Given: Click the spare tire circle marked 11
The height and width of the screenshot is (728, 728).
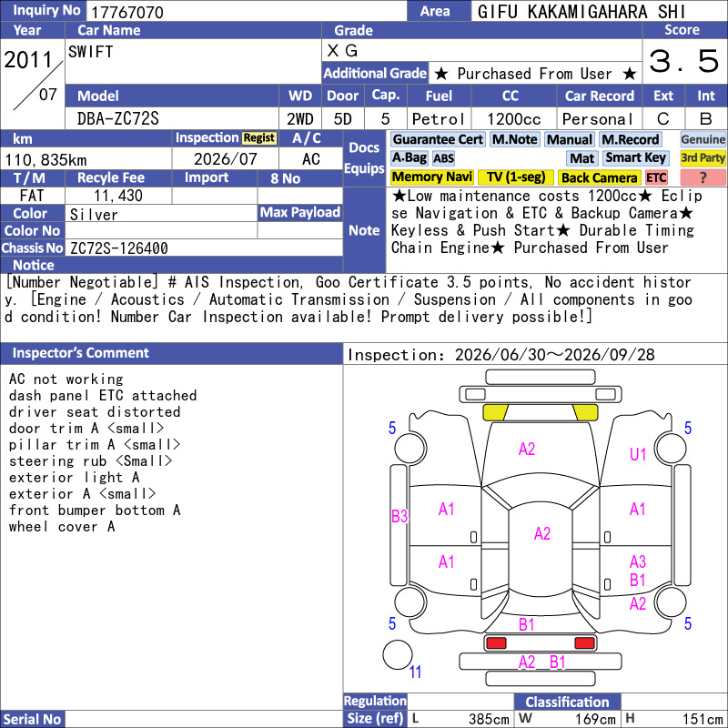Looking at the screenshot, I should [x=398, y=654].
